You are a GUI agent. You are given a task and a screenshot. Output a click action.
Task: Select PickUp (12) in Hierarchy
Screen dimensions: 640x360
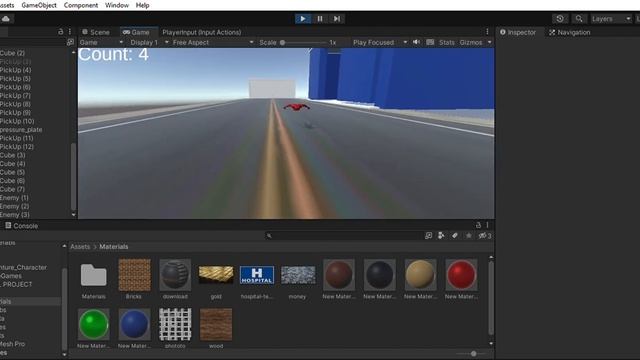[17, 147]
